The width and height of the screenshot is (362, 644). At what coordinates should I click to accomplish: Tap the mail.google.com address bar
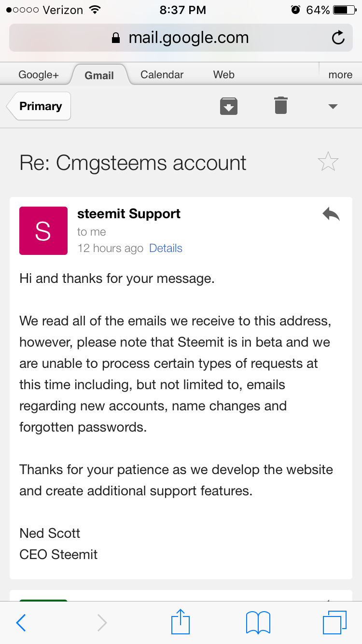pyautogui.click(x=181, y=38)
